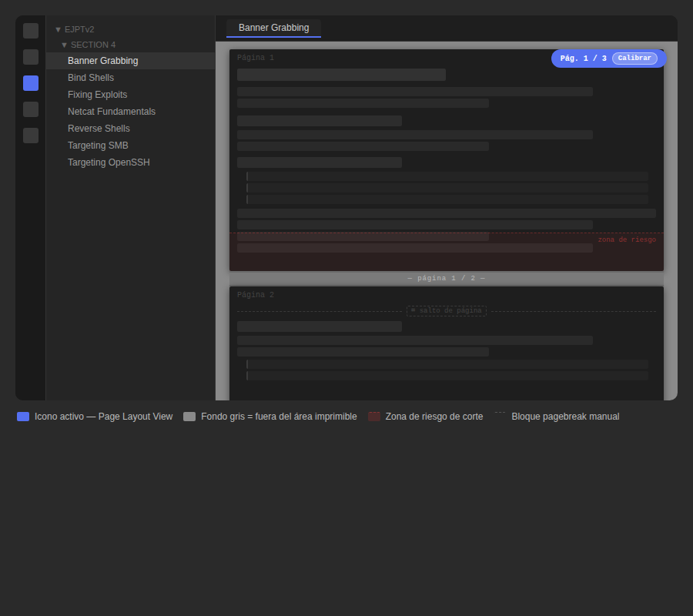The image size is (693, 616).
Task: Select the topmost icon in the activity bar
Action: click(30, 30)
